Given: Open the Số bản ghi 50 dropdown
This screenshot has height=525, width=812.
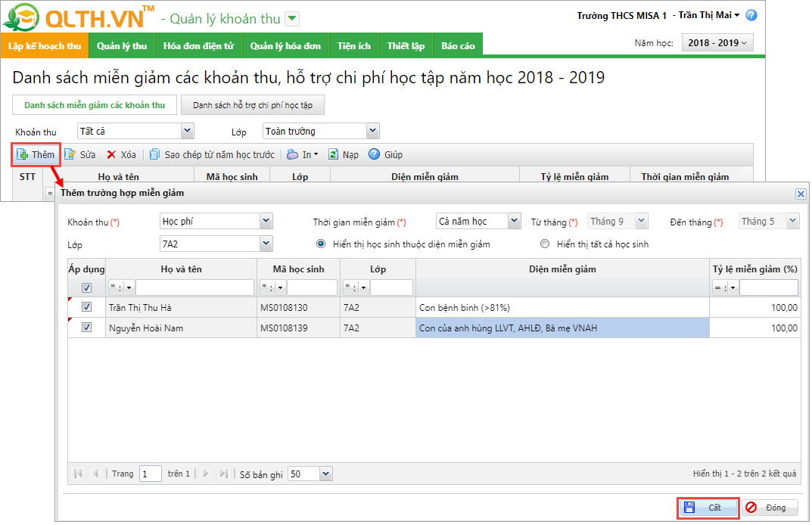Looking at the screenshot, I should (325, 474).
